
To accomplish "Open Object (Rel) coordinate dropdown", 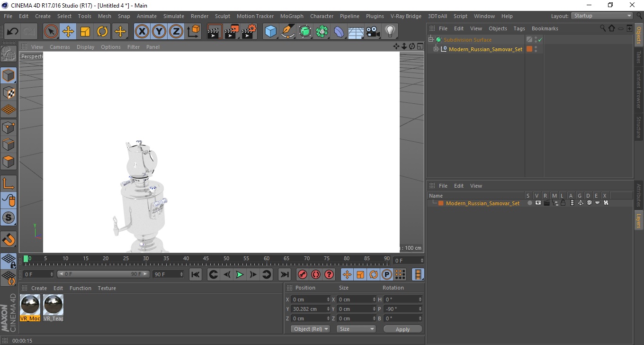I will coord(310,329).
